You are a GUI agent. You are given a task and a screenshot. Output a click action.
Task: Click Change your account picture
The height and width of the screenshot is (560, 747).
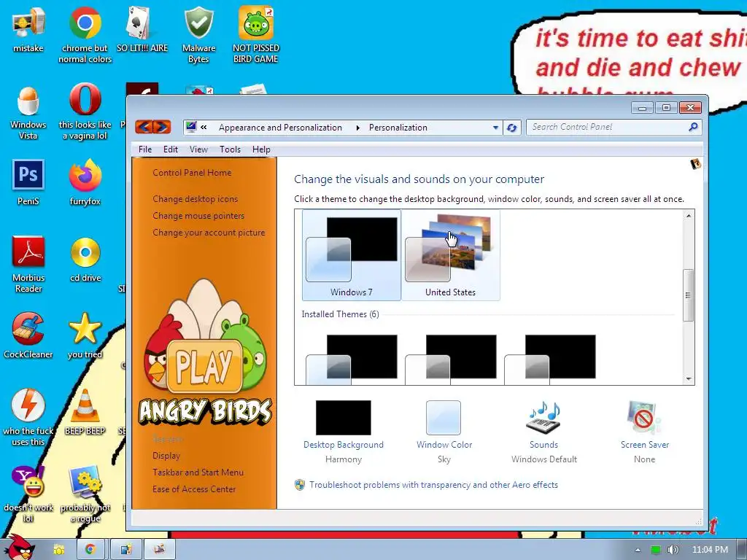209,233
